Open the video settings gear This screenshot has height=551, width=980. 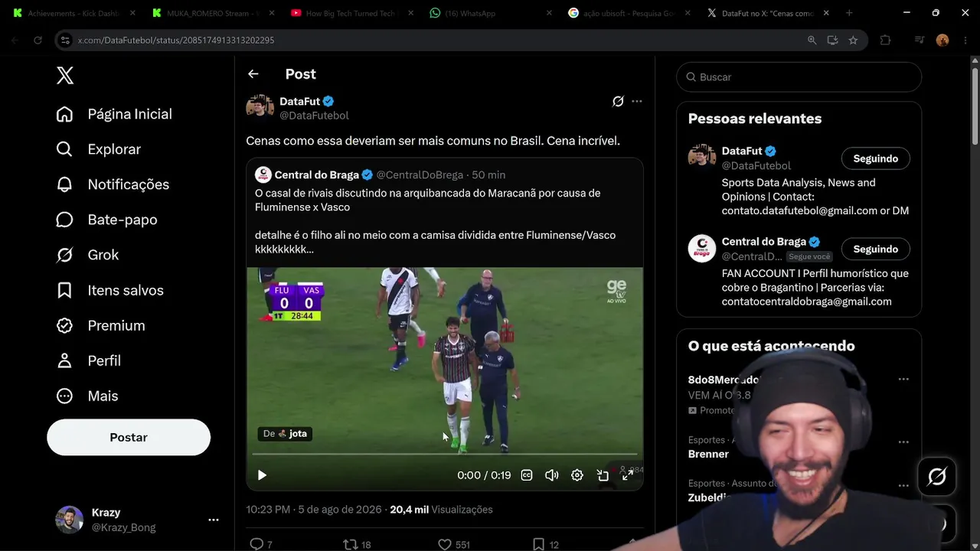pos(577,475)
